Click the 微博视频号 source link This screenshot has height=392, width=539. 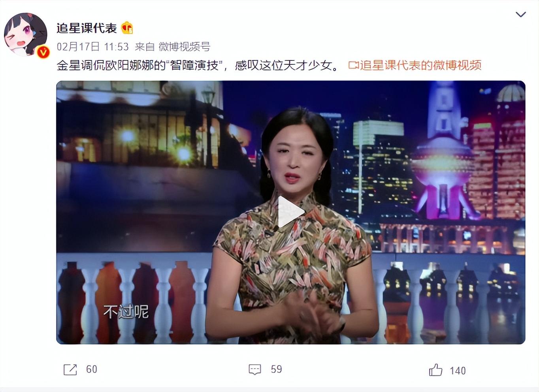click(184, 47)
